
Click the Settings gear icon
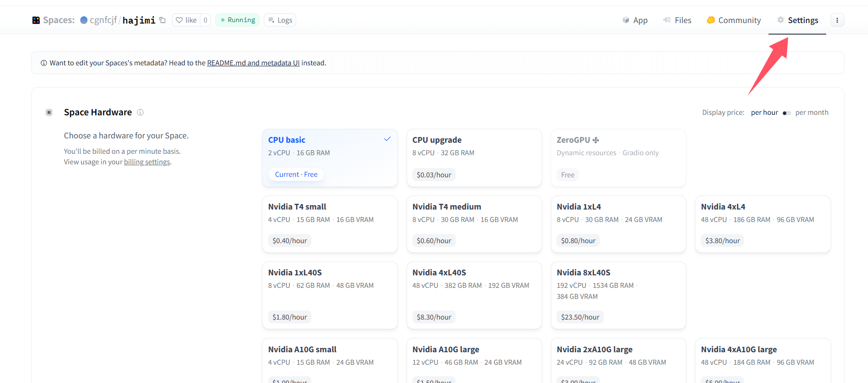[x=781, y=20]
